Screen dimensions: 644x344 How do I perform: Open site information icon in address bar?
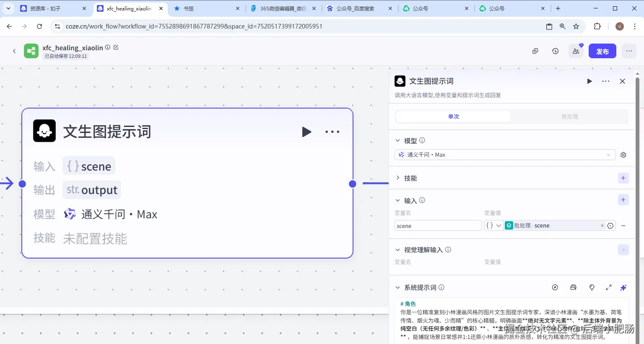[x=57, y=26]
